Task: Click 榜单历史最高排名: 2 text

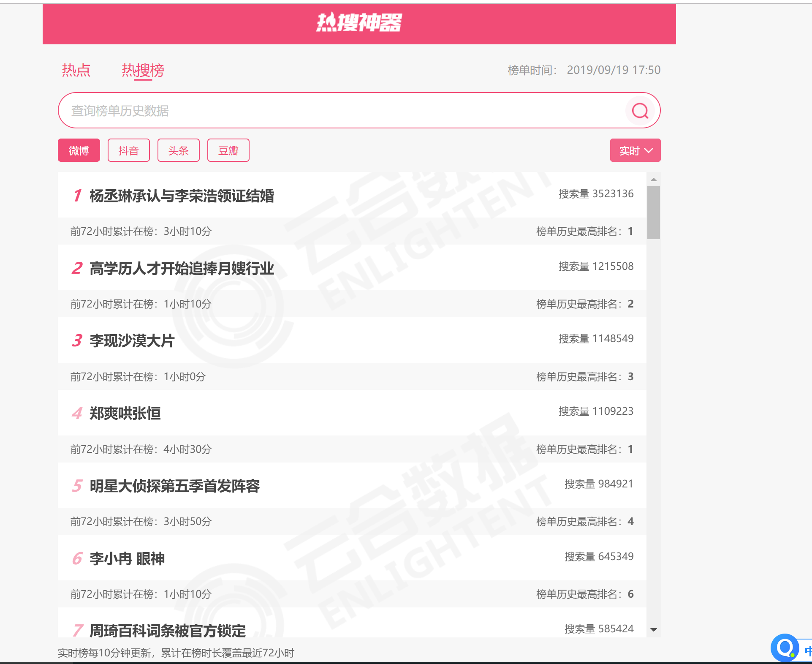Action: point(585,304)
